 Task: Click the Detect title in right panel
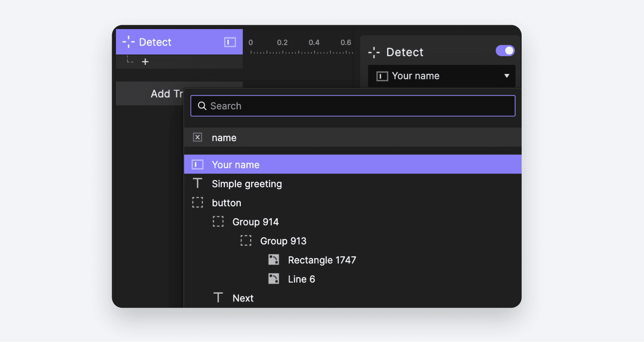[x=404, y=52]
